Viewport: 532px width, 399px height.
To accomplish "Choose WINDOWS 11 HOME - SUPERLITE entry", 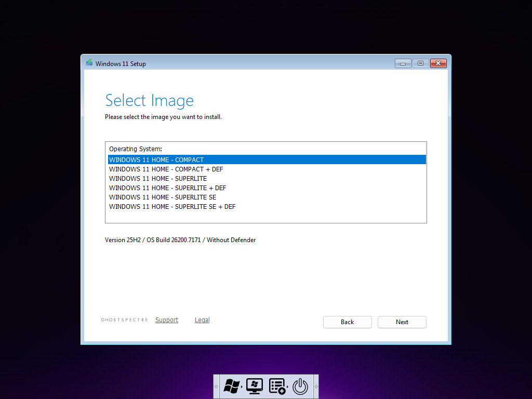I will coord(267,179).
